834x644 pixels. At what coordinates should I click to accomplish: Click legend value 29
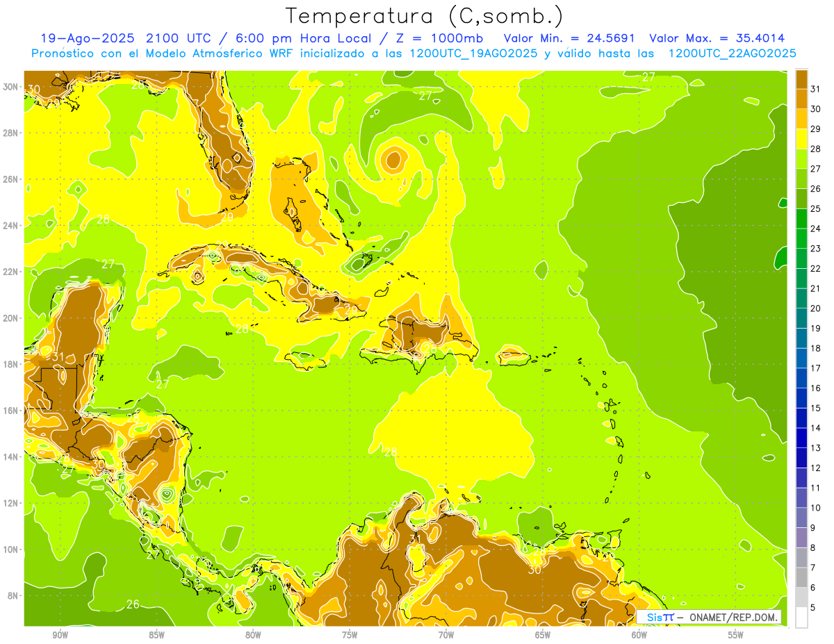815,129
